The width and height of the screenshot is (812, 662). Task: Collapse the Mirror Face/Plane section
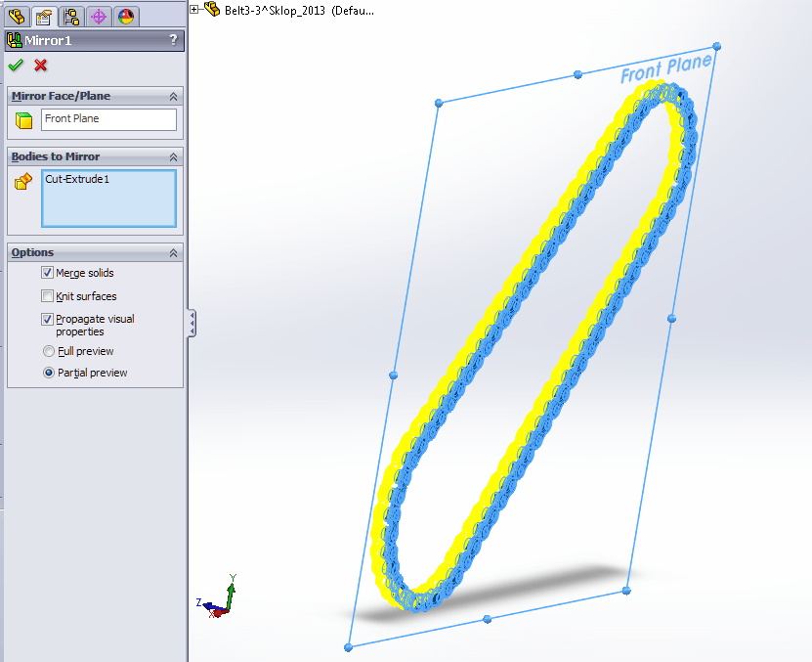pyautogui.click(x=173, y=96)
